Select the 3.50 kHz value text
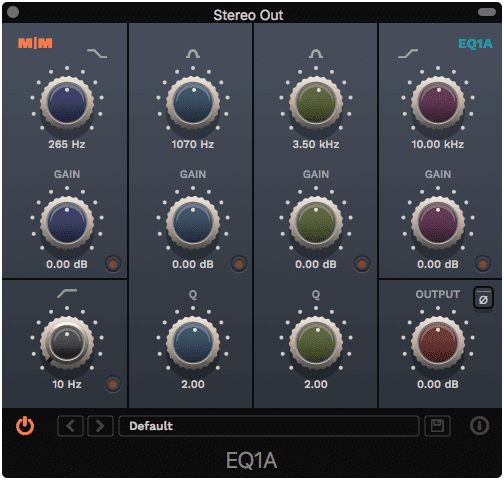 (x=316, y=144)
